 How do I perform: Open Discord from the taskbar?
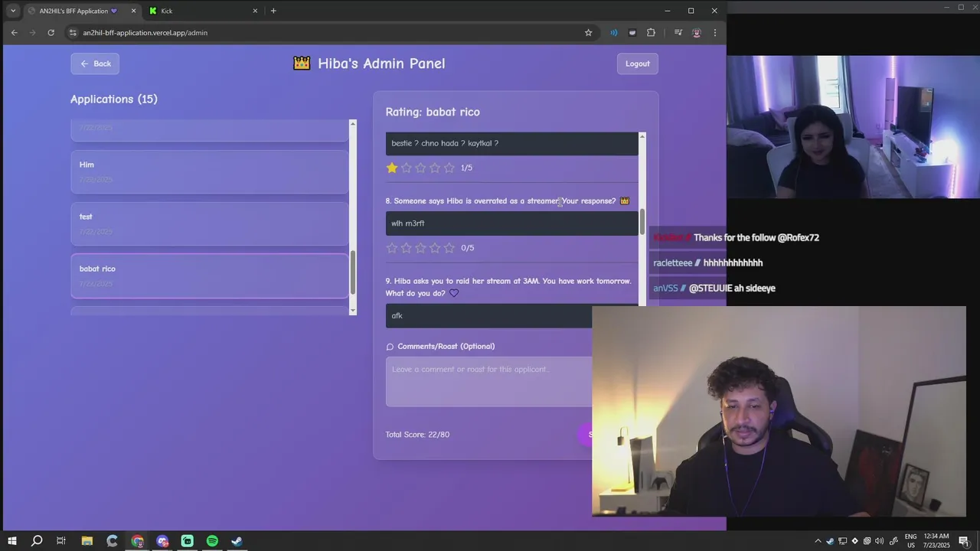[x=162, y=541]
